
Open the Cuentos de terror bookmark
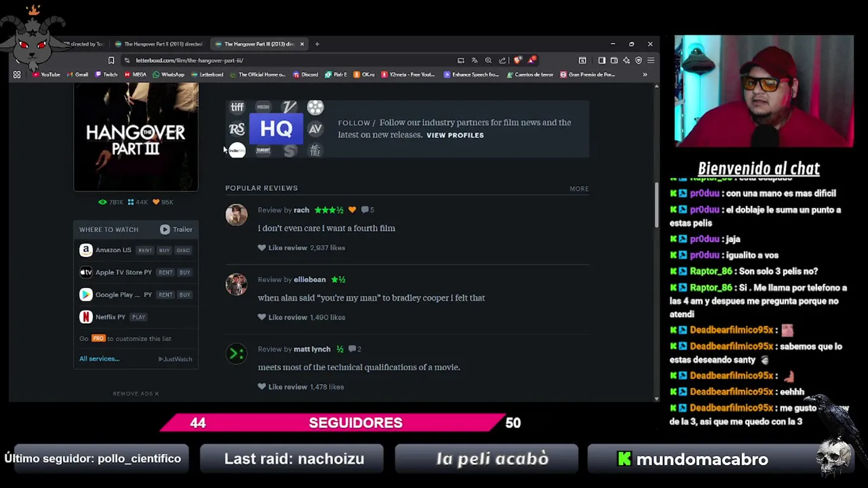click(530, 75)
